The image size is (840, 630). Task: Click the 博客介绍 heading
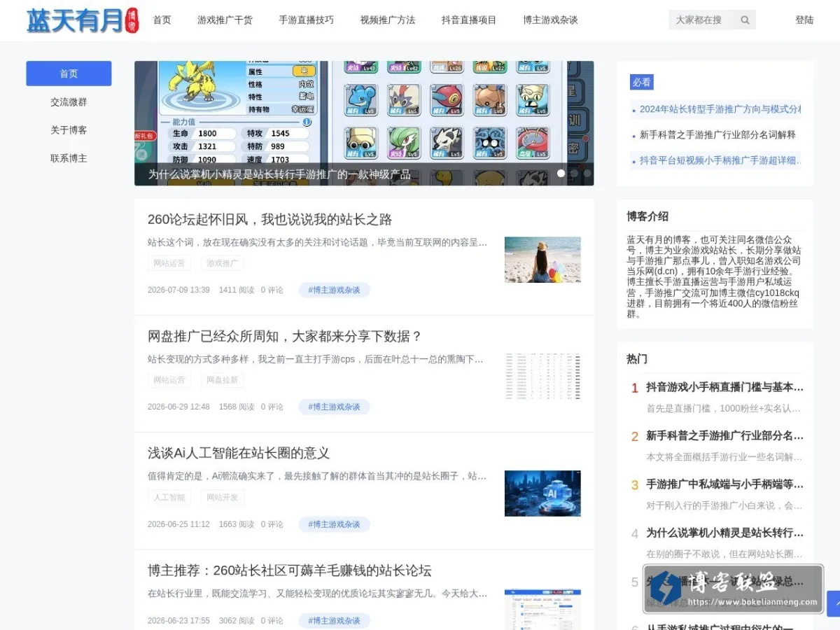point(647,216)
